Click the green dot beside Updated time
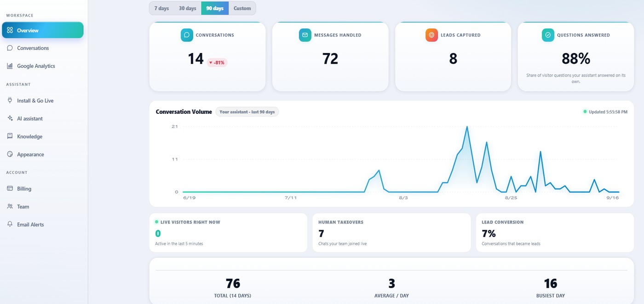 pos(585,111)
